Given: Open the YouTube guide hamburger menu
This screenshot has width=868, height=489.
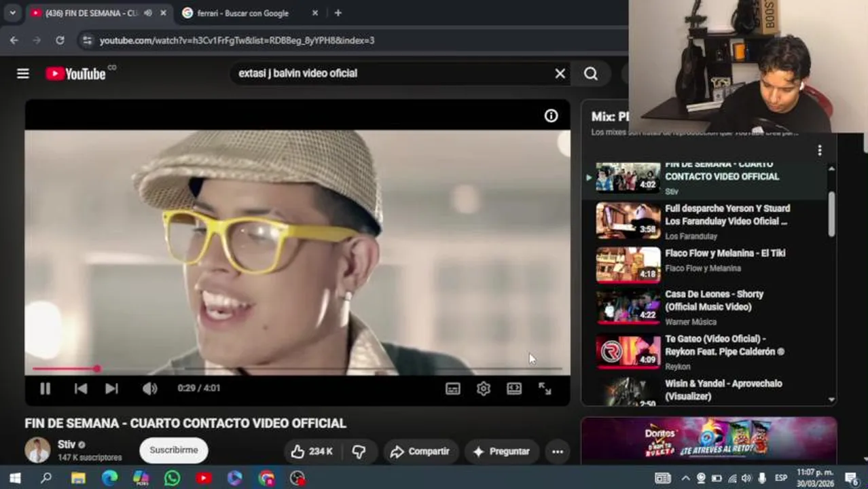Looking at the screenshot, I should [x=23, y=73].
